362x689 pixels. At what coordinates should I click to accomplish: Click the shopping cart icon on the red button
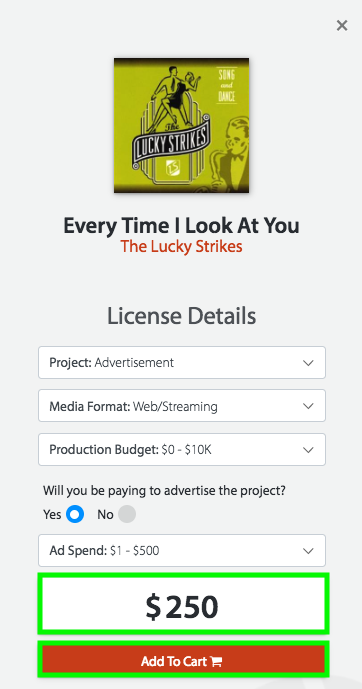(216, 661)
